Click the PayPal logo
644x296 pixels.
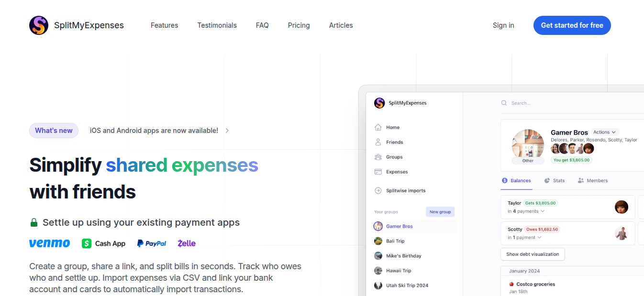pos(152,243)
